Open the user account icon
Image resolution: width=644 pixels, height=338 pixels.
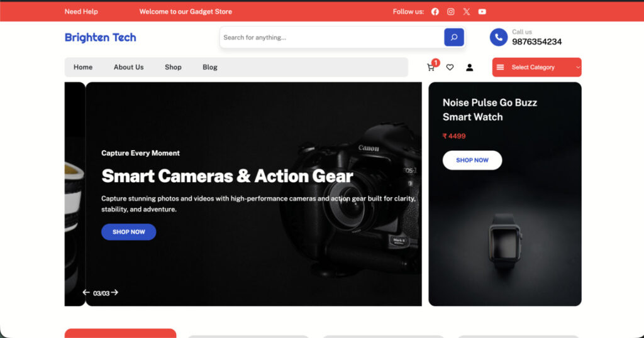(x=469, y=67)
